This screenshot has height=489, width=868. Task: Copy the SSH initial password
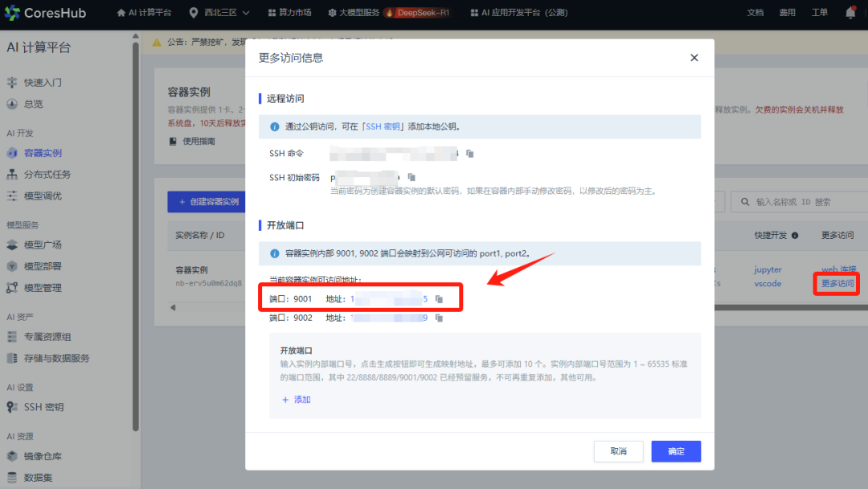coord(411,177)
